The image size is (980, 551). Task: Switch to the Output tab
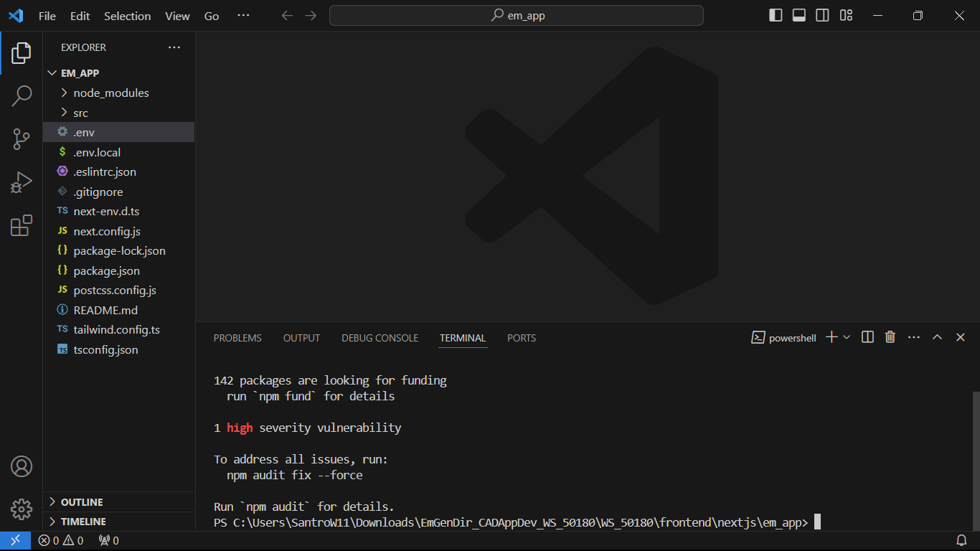coord(302,338)
